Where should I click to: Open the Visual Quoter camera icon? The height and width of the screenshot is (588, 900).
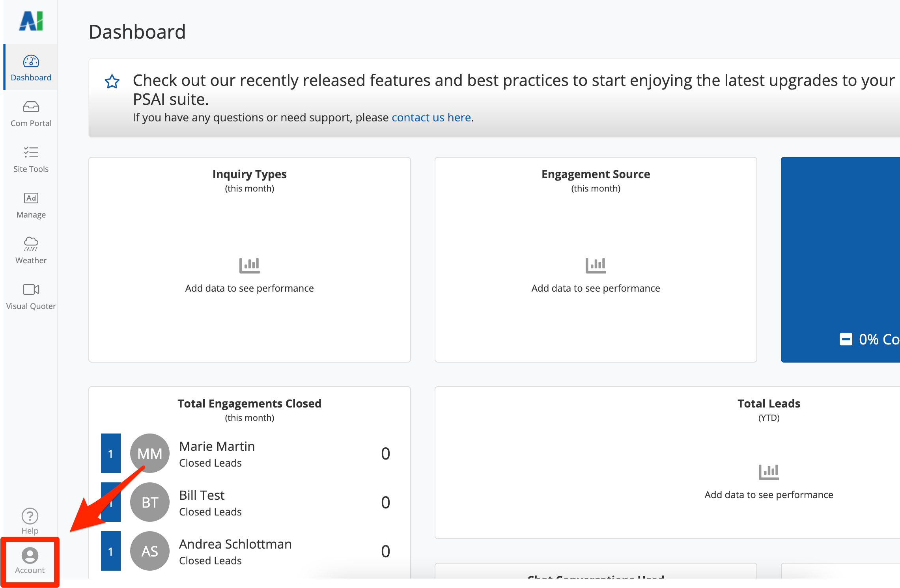(31, 290)
